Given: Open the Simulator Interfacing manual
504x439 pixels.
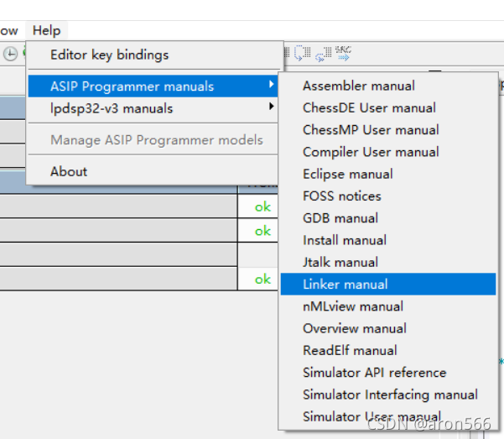Looking at the screenshot, I should click(388, 395).
